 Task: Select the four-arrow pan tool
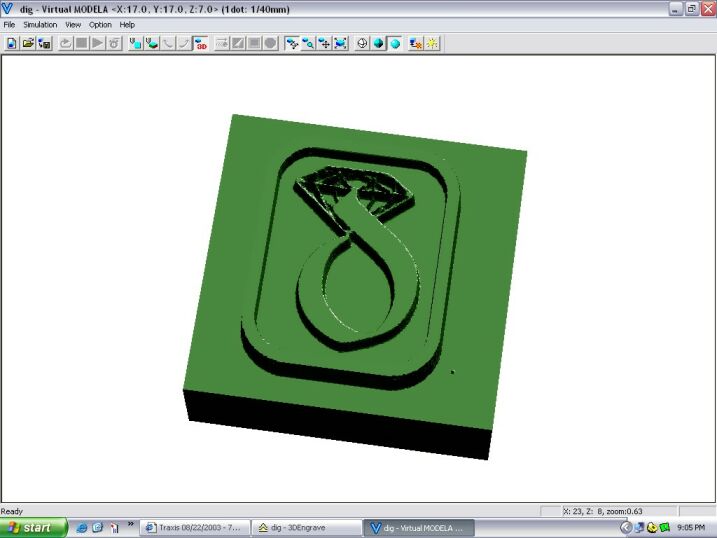click(x=324, y=44)
